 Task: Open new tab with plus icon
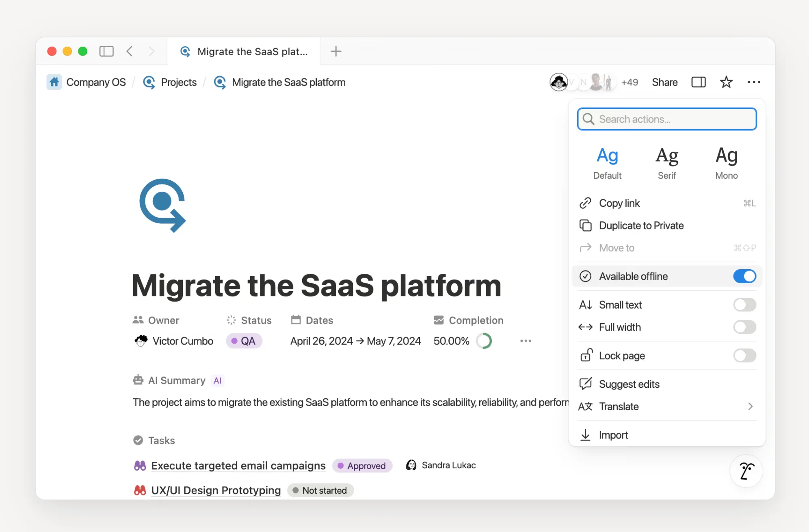pos(336,51)
